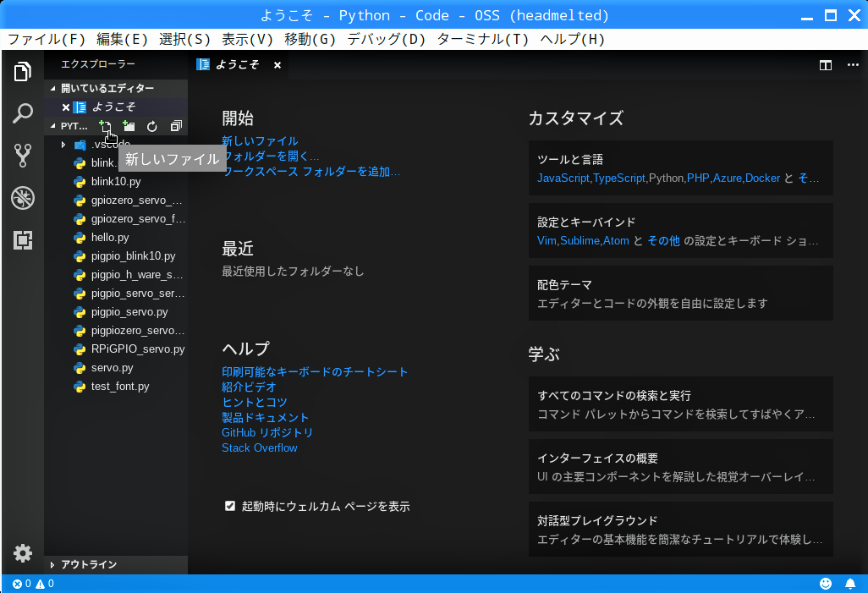The width and height of the screenshot is (868, 593).
Task: Click the Docker tools link
Action: [762, 178]
